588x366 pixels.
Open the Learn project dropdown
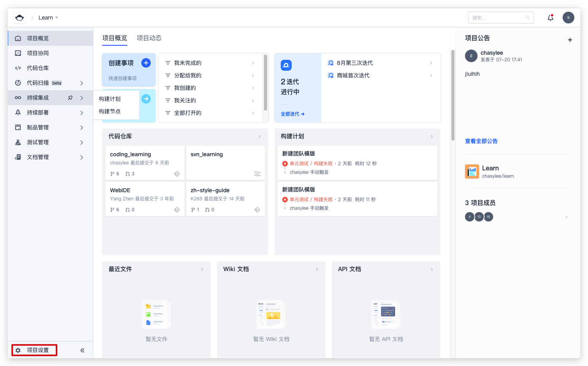(x=48, y=18)
